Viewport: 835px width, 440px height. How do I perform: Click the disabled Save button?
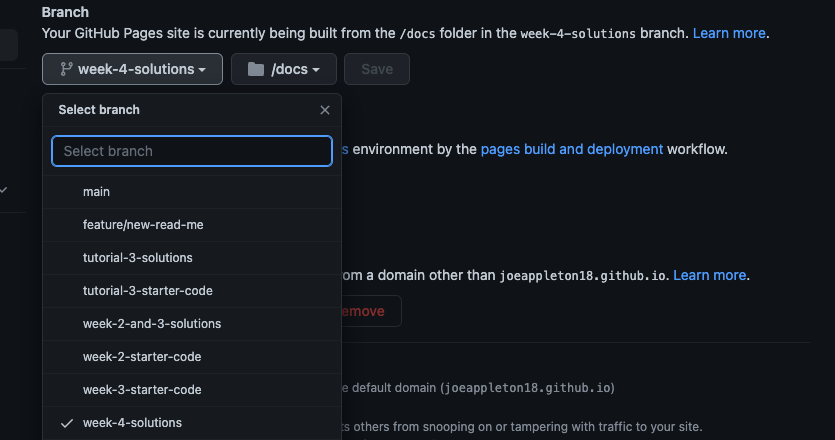pyautogui.click(x=377, y=69)
